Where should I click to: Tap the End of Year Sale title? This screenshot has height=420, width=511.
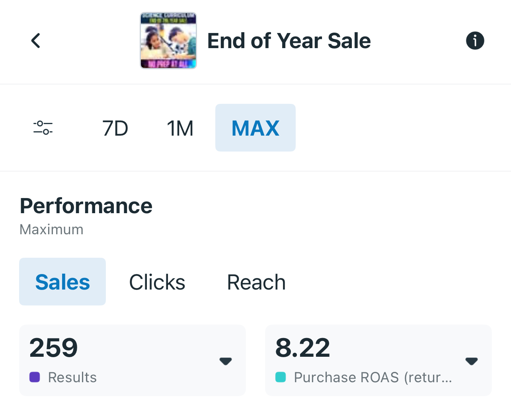click(x=289, y=41)
